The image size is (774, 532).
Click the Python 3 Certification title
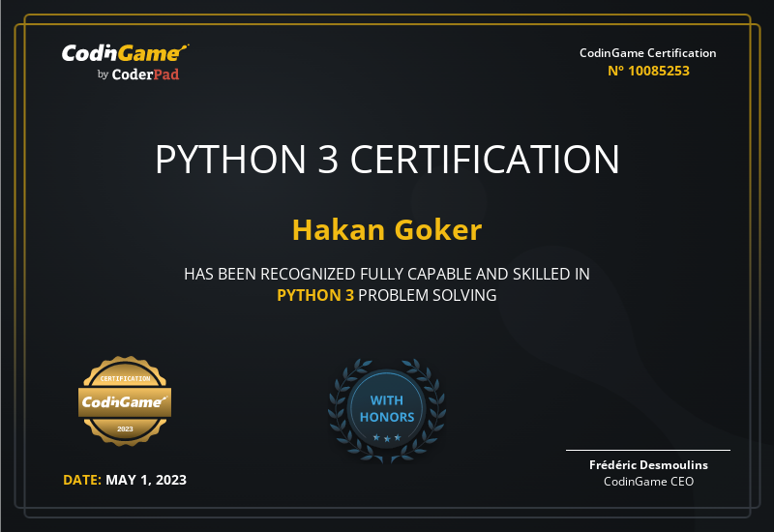387,159
